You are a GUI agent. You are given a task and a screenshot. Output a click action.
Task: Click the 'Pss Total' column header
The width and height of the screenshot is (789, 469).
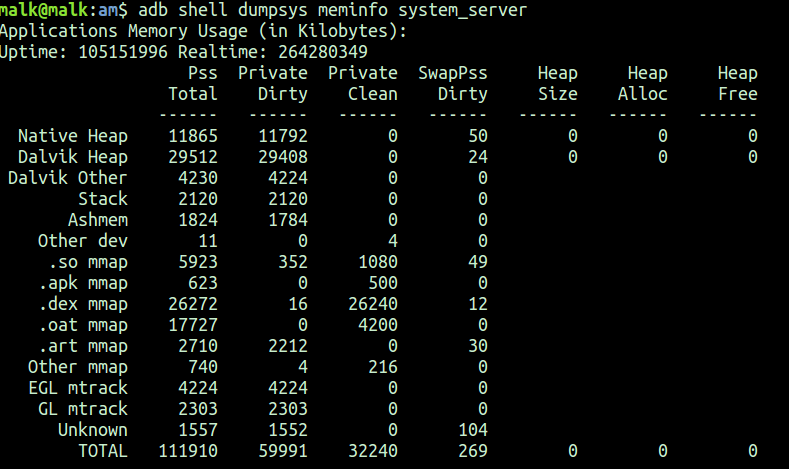(193, 84)
